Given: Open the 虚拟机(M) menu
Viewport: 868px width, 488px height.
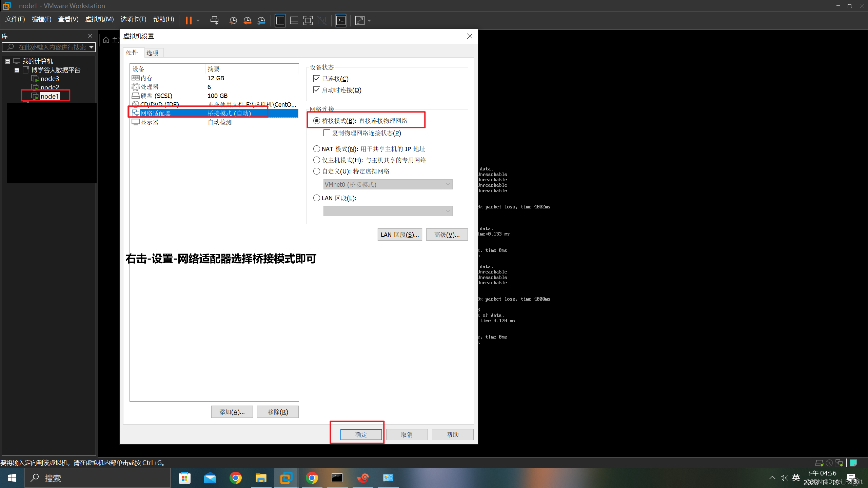Looking at the screenshot, I should (99, 19).
